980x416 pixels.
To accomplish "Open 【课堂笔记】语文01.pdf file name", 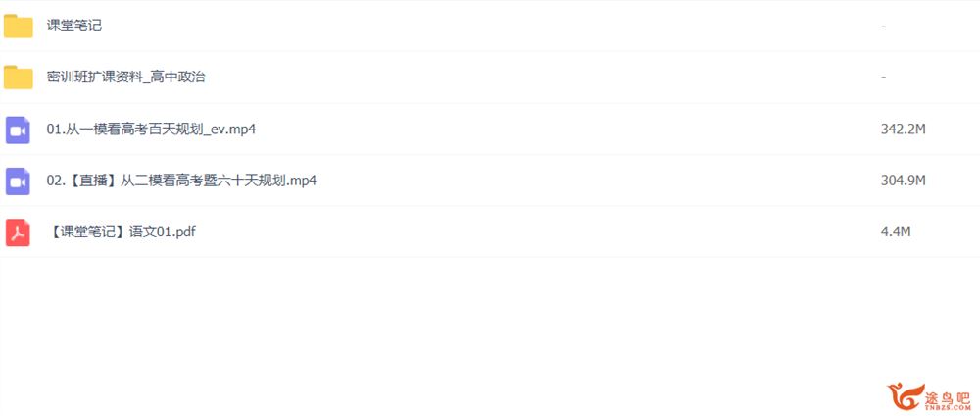I will tap(122, 233).
